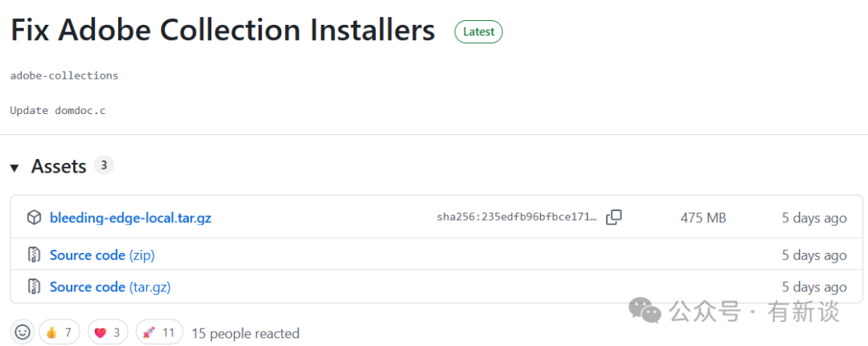Open the smiley add-reaction picker

click(x=23, y=332)
